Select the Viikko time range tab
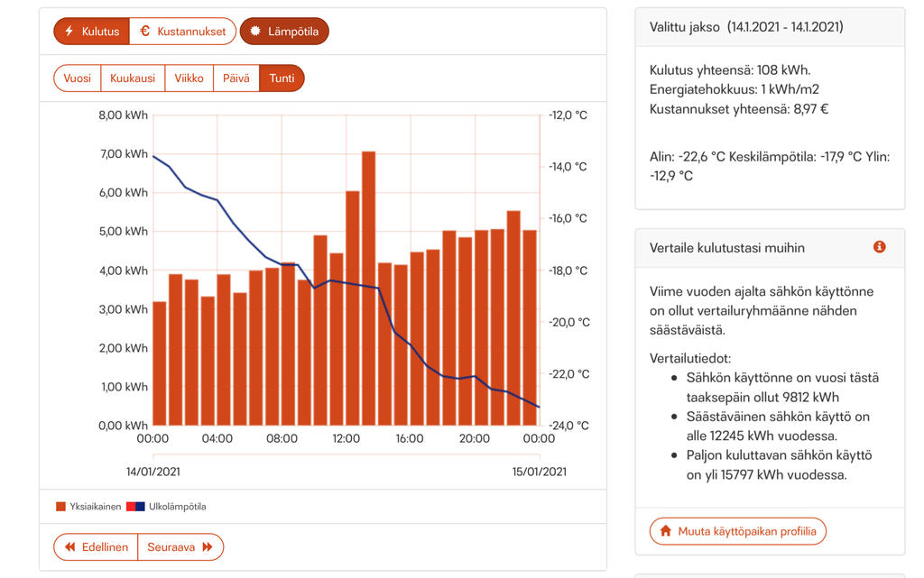924x578 pixels. (x=189, y=78)
